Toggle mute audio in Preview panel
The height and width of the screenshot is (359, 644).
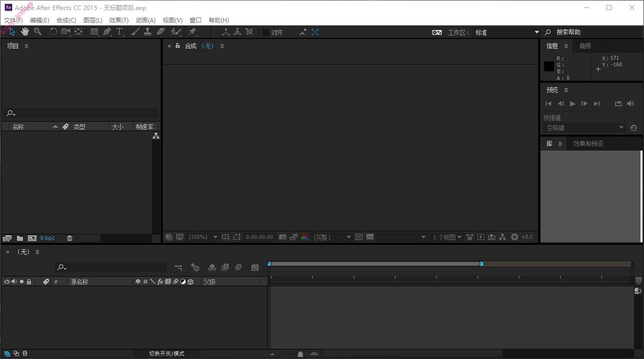[x=631, y=104]
